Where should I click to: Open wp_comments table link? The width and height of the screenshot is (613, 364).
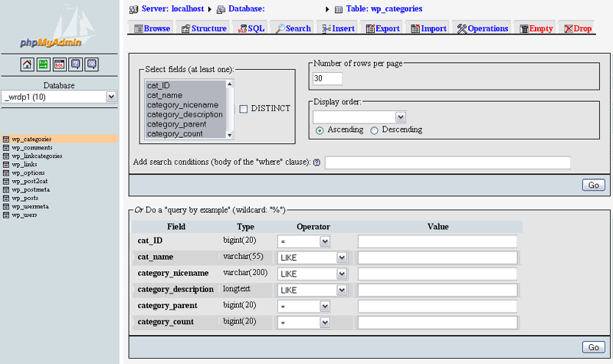click(x=31, y=147)
